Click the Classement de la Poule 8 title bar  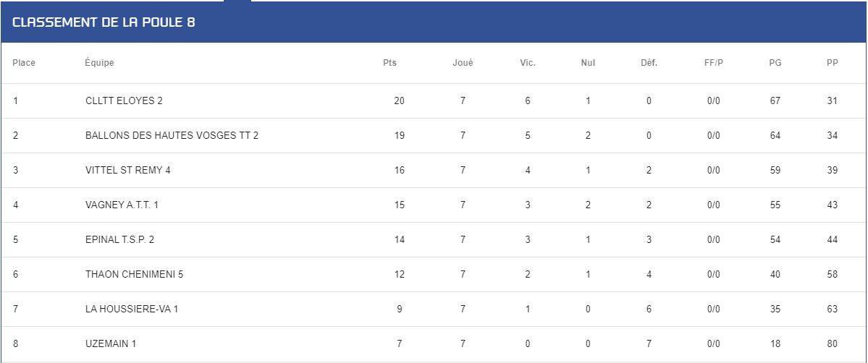(434, 22)
